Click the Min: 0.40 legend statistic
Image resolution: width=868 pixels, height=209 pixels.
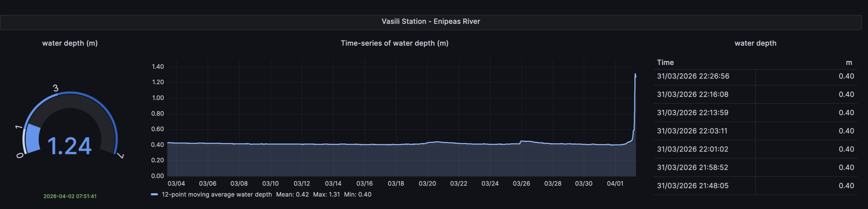357,194
